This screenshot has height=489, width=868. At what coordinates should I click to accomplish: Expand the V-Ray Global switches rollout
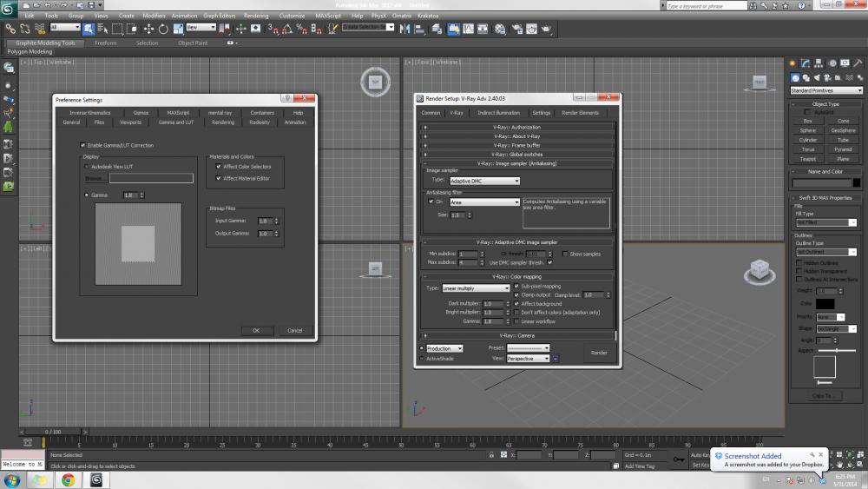coord(516,154)
